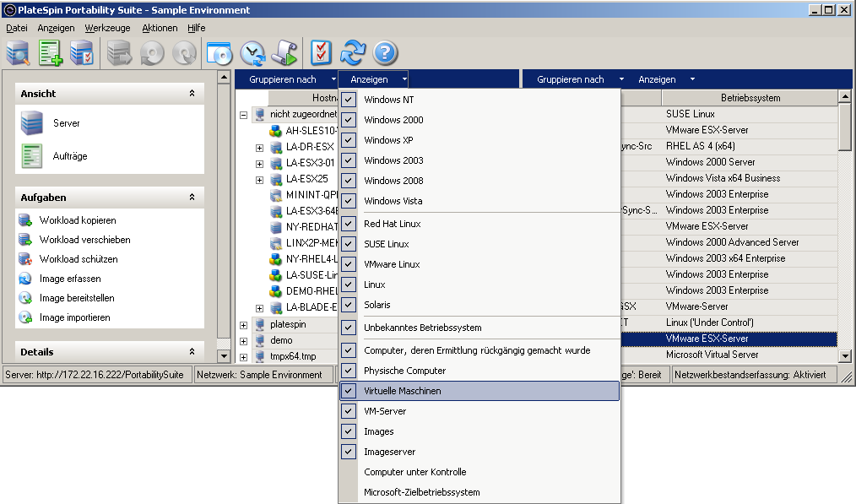Collapse the Aufgaben panel section
This screenshot has width=856, height=504.
coord(192,198)
